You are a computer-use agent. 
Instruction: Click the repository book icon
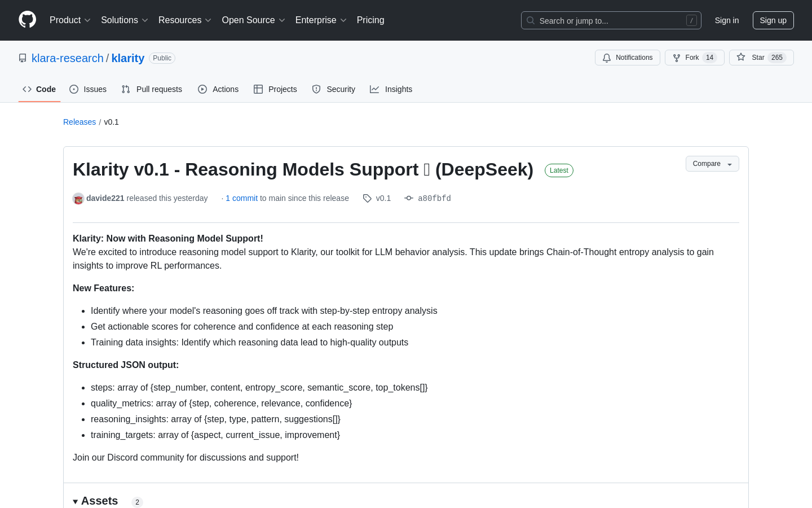23,58
